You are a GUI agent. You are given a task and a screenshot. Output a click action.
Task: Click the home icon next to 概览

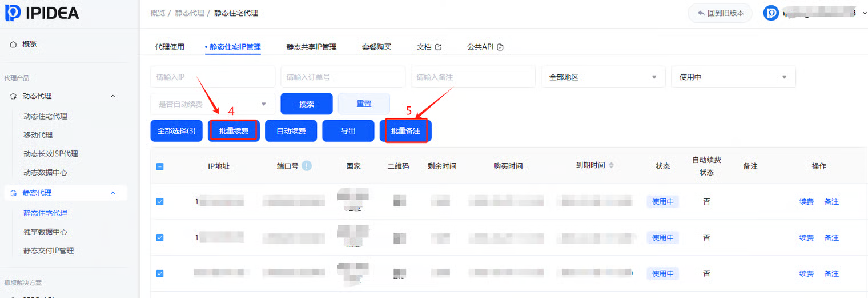13,45
